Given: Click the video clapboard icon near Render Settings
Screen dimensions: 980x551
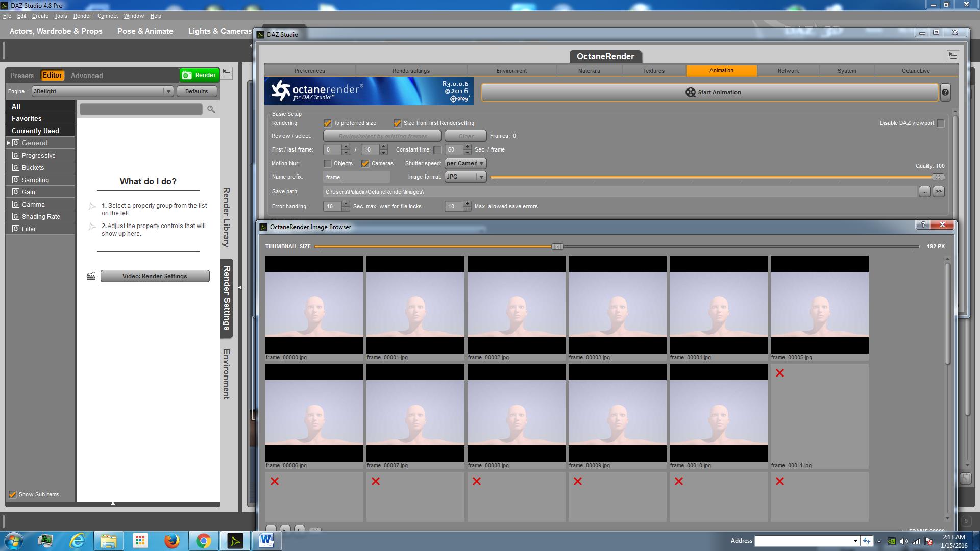Looking at the screenshot, I should pos(91,277).
